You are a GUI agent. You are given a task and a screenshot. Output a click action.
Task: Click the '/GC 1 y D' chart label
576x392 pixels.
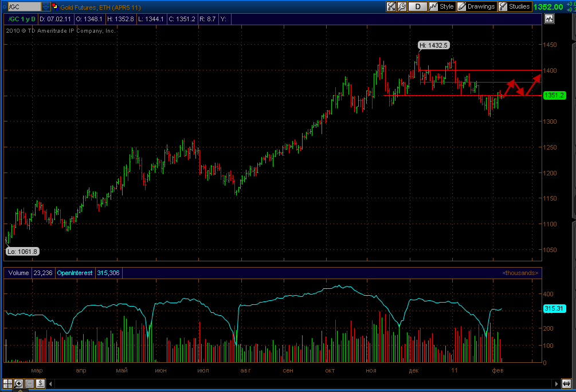pos(22,19)
